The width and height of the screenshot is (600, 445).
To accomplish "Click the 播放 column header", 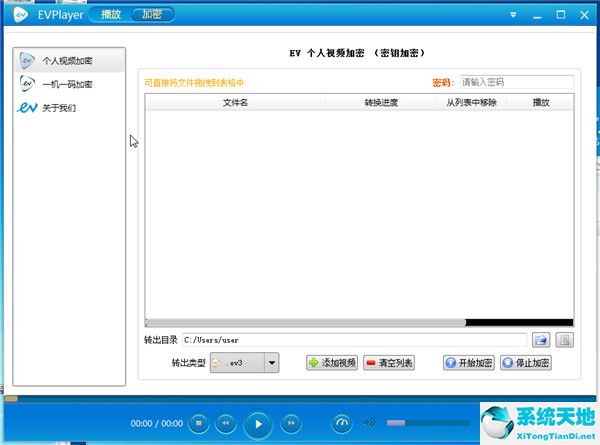I will [x=540, y=103].
